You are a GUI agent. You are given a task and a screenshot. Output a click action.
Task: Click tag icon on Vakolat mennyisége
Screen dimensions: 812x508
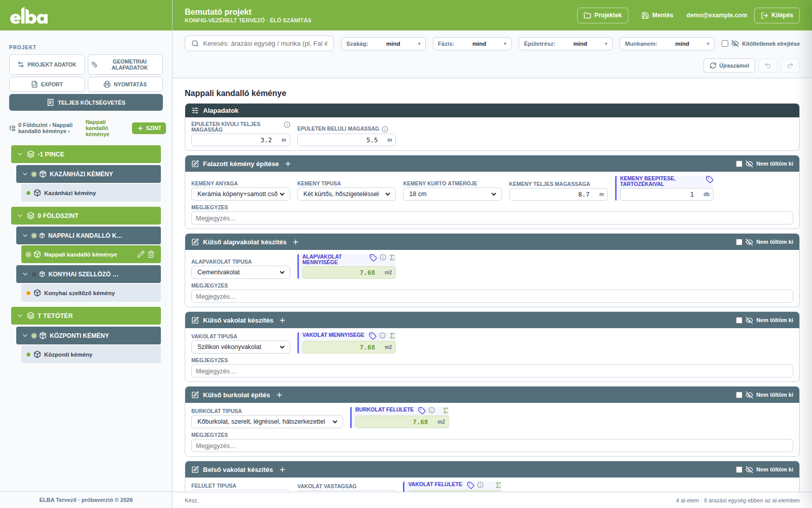pyautogui.click(x=373, y=336)
